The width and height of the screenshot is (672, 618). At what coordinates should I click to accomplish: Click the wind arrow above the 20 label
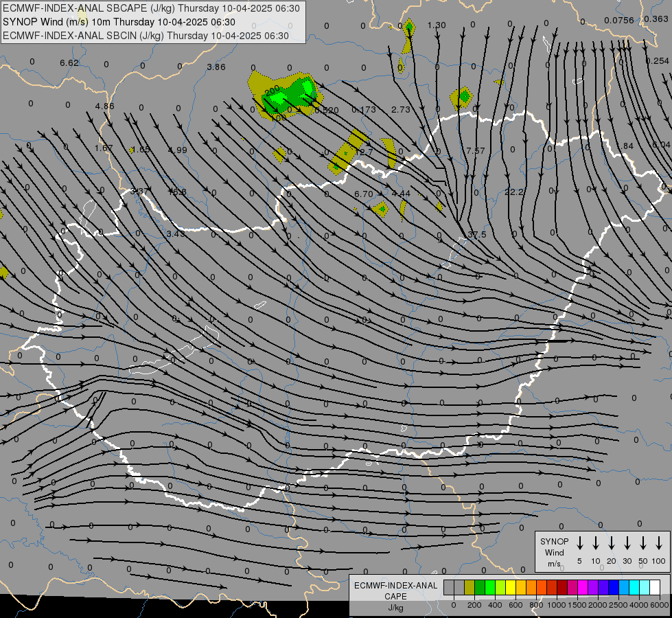click(x=612, y=543)
